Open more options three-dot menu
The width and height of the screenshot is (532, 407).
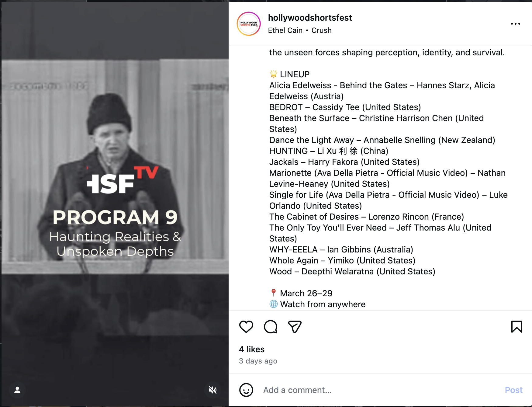pos(515,24)
